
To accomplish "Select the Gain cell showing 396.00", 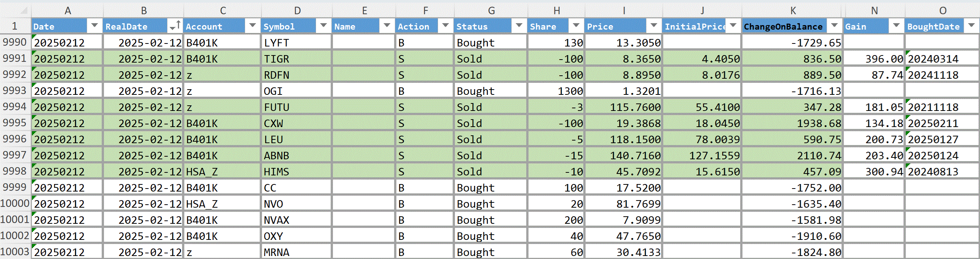I will [874, 58].
